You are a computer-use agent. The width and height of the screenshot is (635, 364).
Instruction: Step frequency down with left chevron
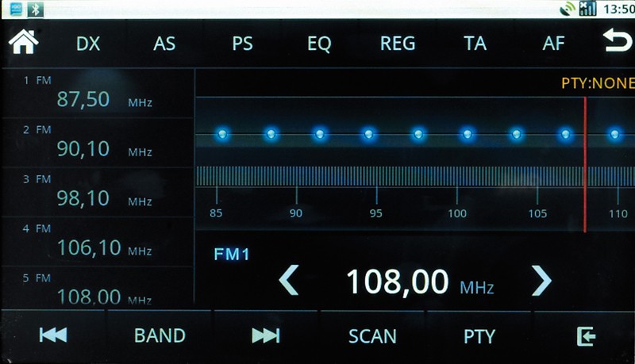[289, 280]
